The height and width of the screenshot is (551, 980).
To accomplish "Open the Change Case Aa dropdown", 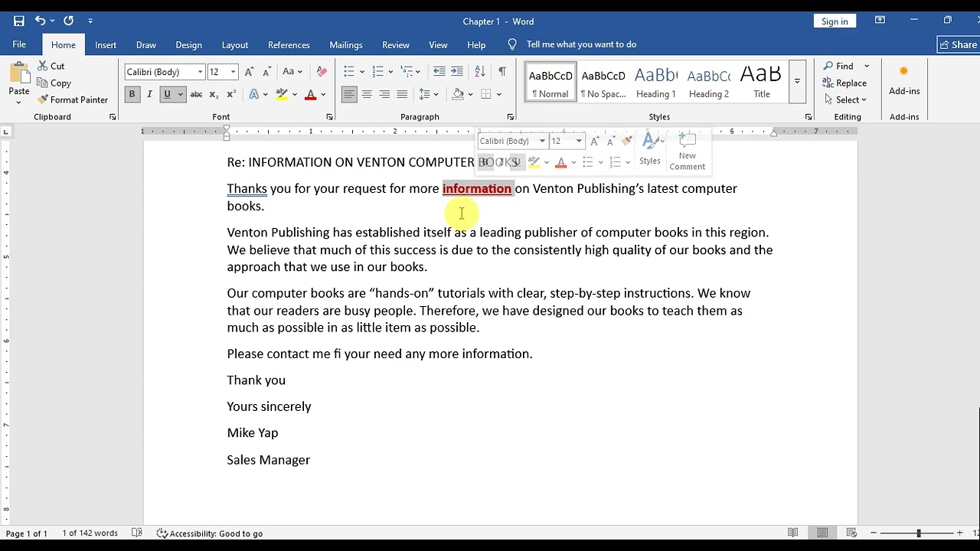I will 292,72.
